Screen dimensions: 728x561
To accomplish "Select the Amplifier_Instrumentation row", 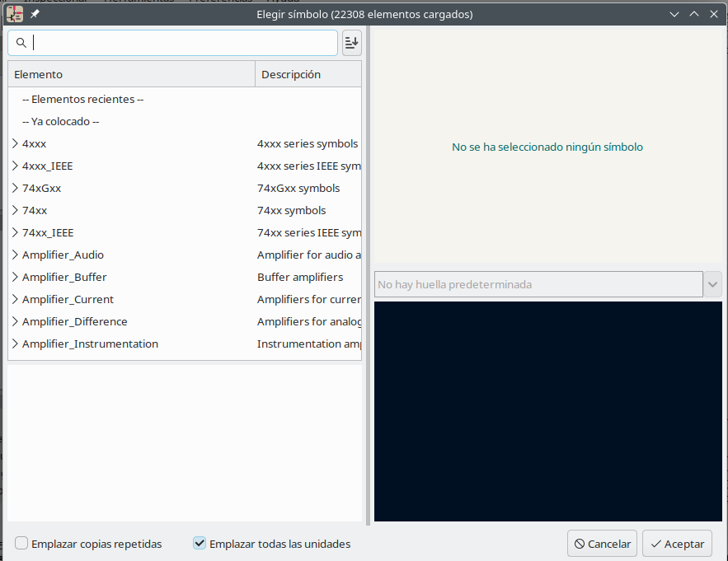I will (90, 344).
